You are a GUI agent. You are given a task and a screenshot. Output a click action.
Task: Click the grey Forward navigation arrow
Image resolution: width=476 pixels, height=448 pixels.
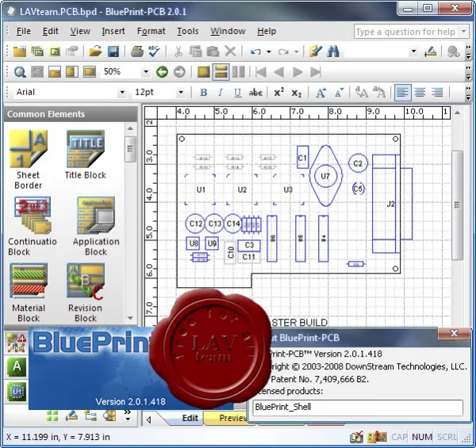(179, 72)
